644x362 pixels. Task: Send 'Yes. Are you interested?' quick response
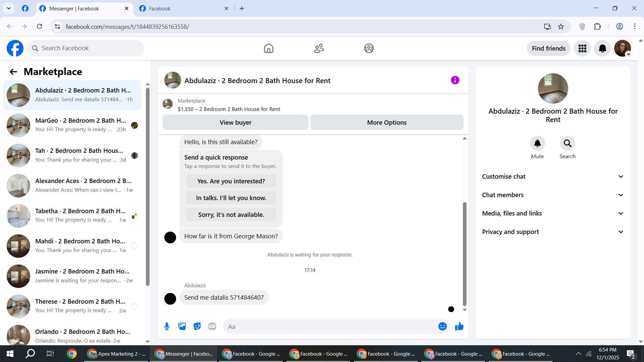pos(231,181)
